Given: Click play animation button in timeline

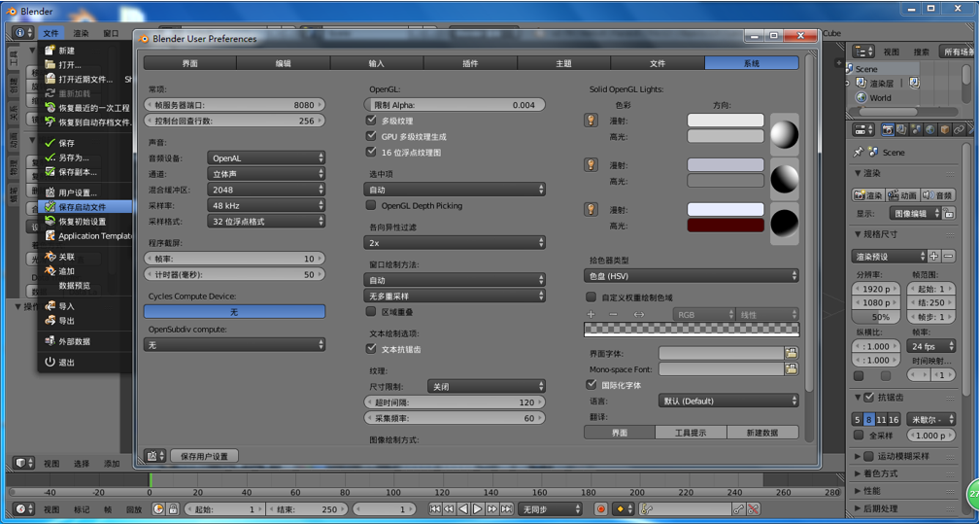Looking at the screenshot, I should tap(478, 509).
